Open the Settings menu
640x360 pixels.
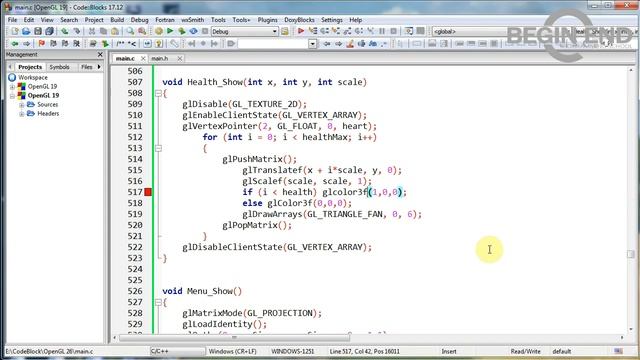pos(332,20)
